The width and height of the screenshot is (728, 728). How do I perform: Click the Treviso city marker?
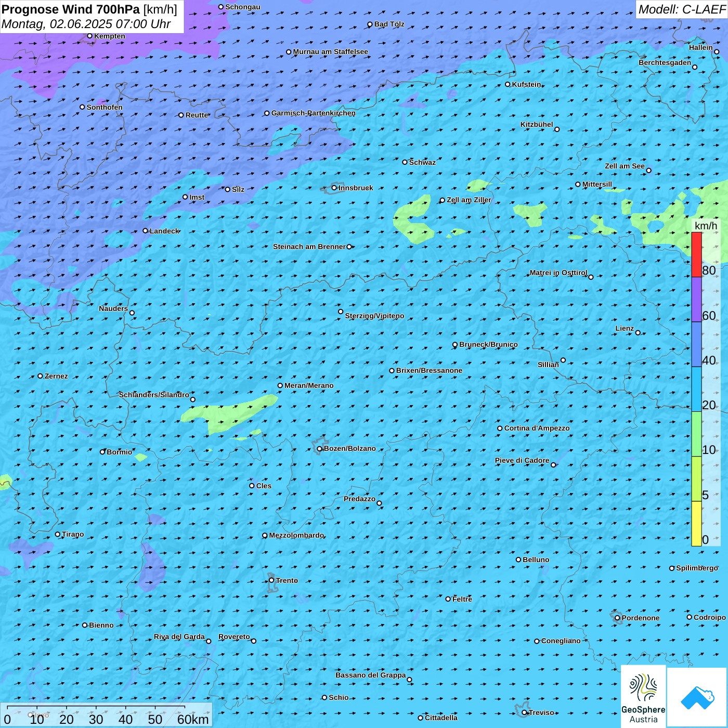(x=525, y=712)
